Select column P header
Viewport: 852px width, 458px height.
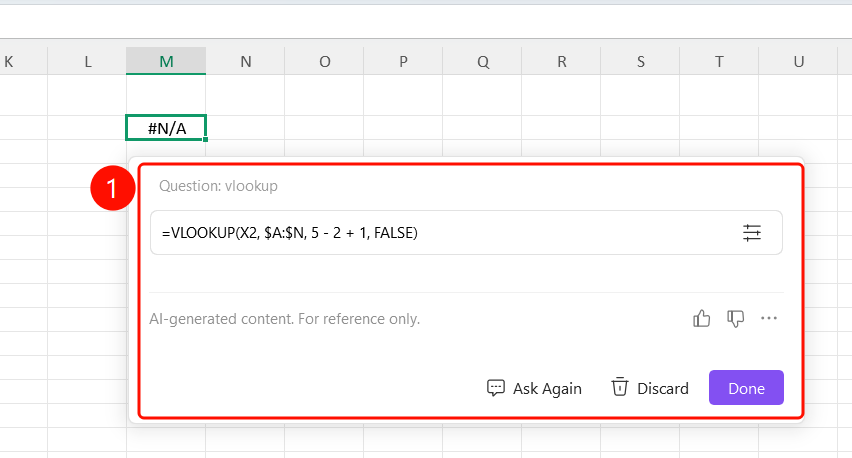(x=403, y=61)
